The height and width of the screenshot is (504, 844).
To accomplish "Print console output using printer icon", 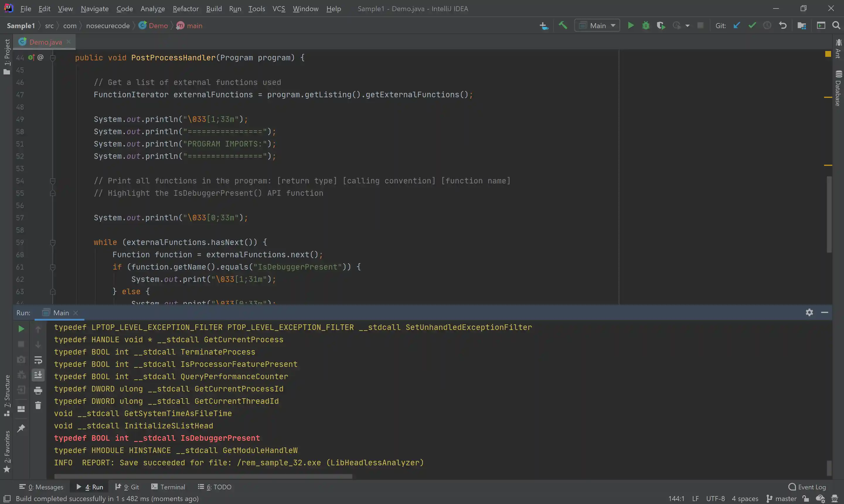I will [x=38, y=391].
